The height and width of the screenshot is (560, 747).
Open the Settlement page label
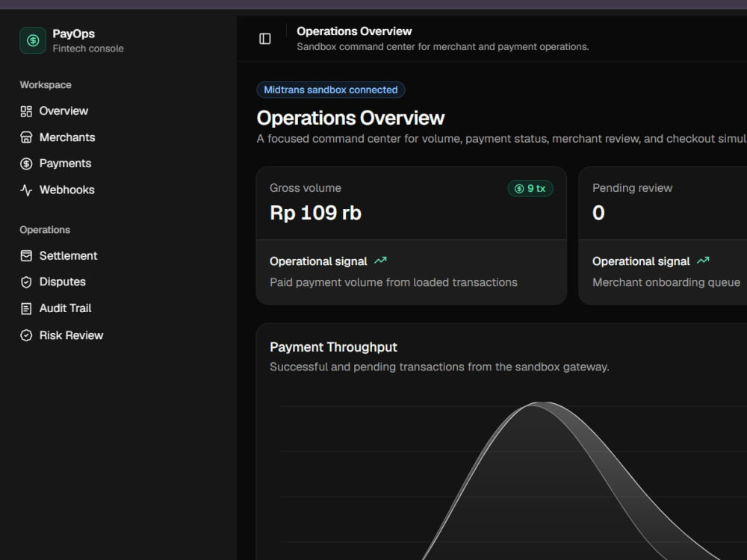(68, 255)
